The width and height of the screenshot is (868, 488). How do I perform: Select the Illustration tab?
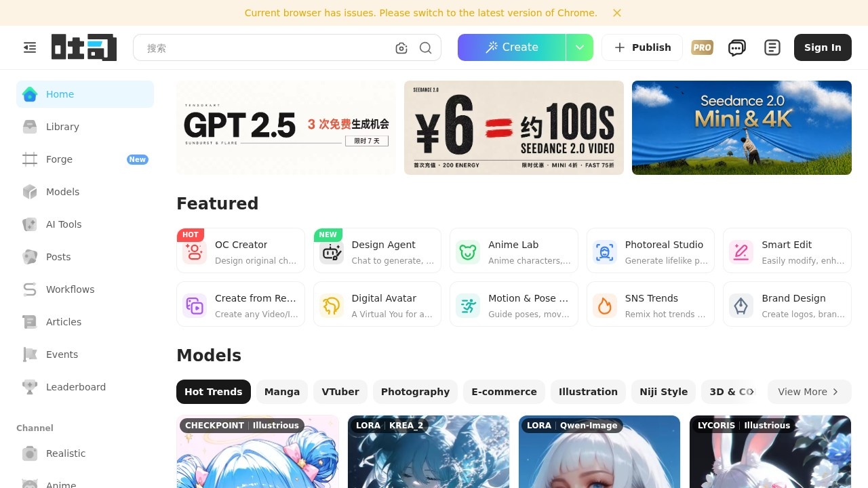coord(588,392)
